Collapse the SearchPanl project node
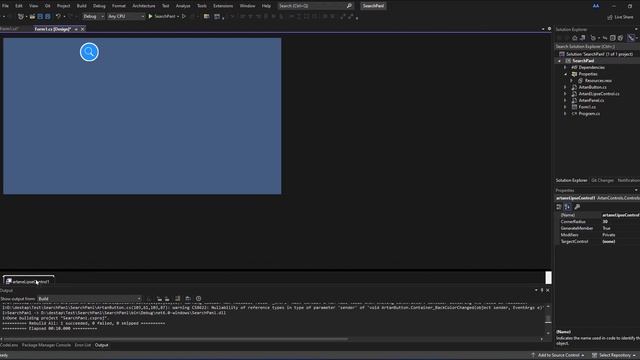The height and width of the screenshot is (360, 640). (560, 61)
